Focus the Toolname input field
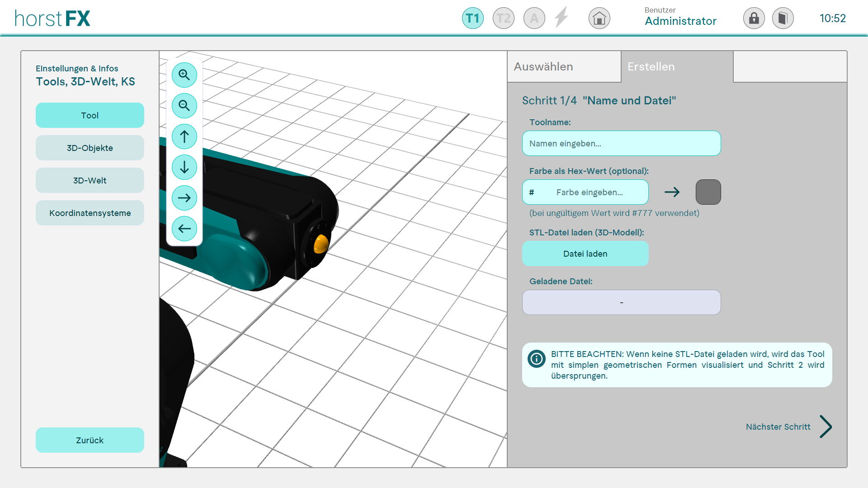 pos(621,143)
